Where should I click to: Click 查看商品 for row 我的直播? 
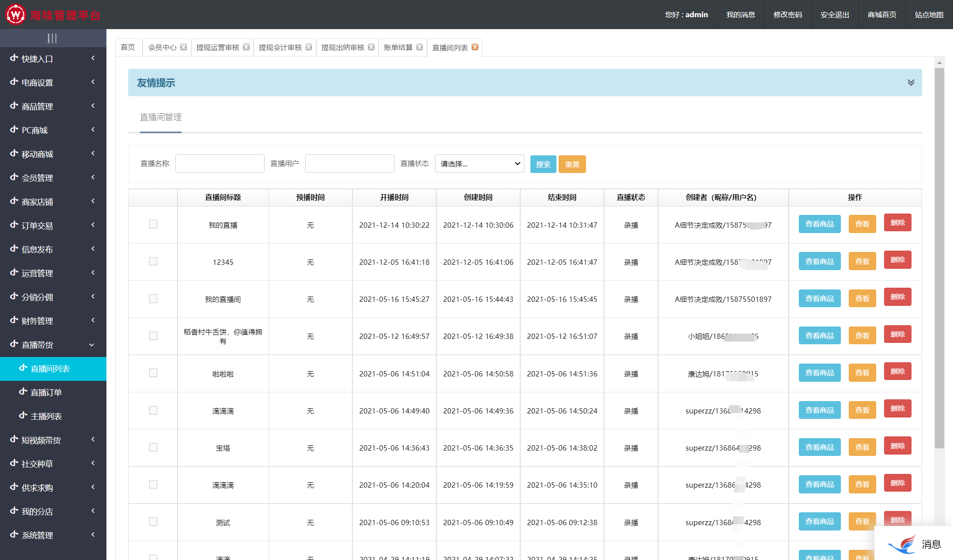click(820, 224)
